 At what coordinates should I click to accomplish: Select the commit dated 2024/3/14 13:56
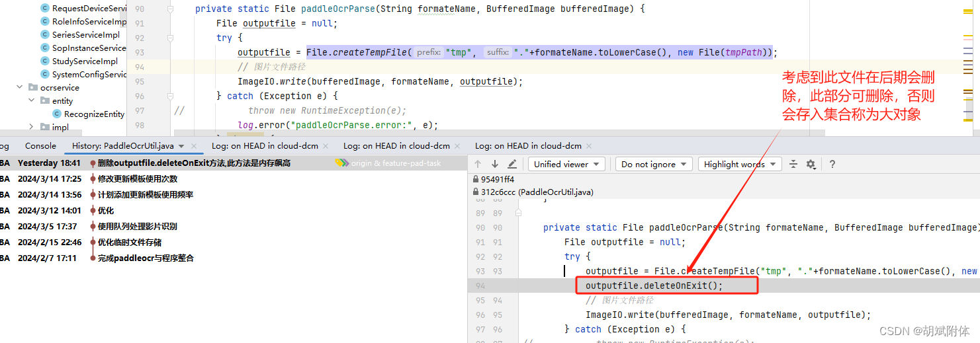pos(234,194)
